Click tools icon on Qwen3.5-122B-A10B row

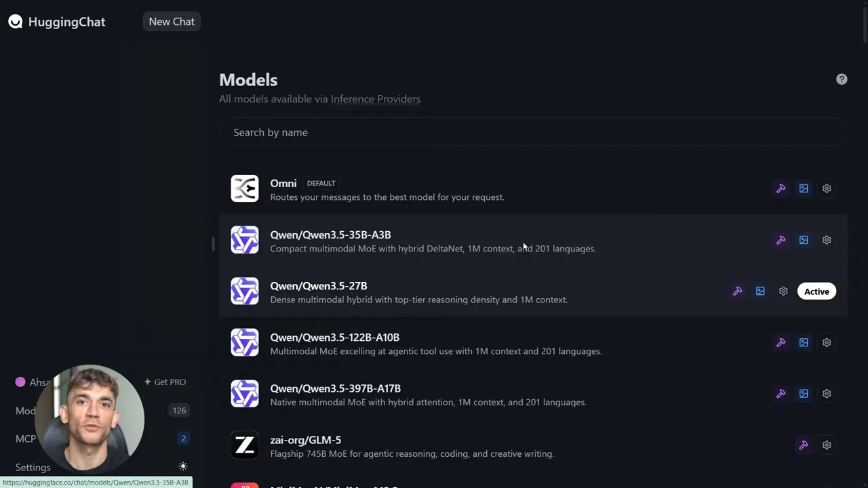(781, 342)
